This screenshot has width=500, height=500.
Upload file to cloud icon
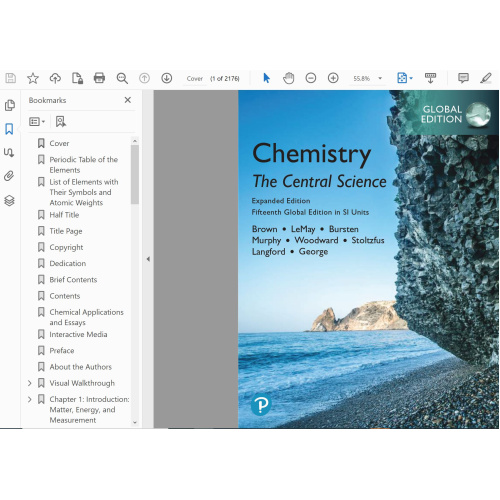pos(55,78)
